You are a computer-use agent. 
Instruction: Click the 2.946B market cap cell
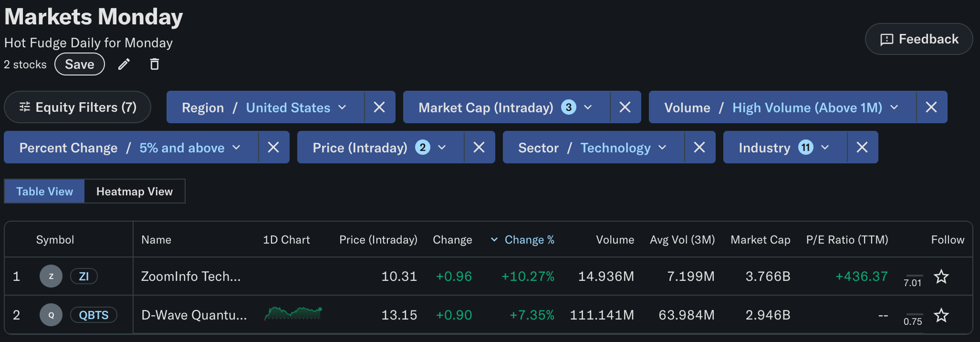pos(768,315)
